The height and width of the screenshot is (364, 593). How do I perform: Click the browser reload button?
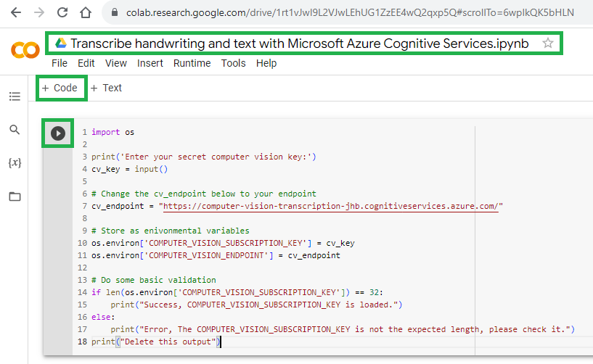62,12
